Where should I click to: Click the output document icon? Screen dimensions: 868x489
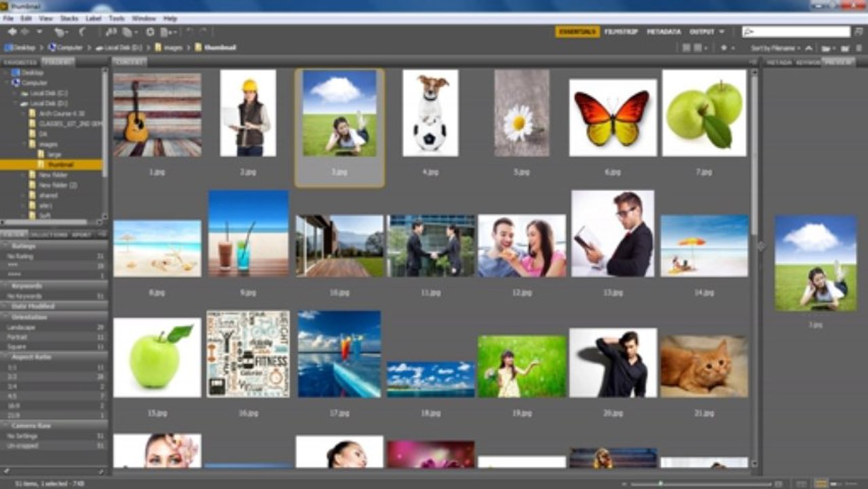[168, 32]
